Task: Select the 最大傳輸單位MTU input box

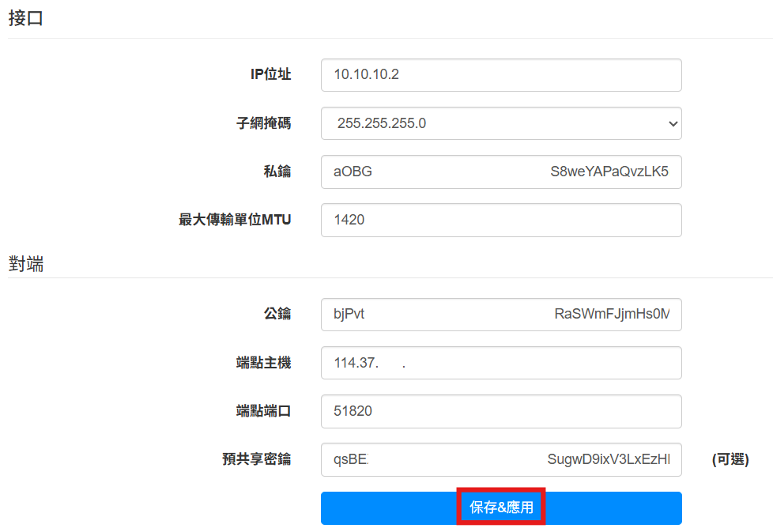Action: 500,220
